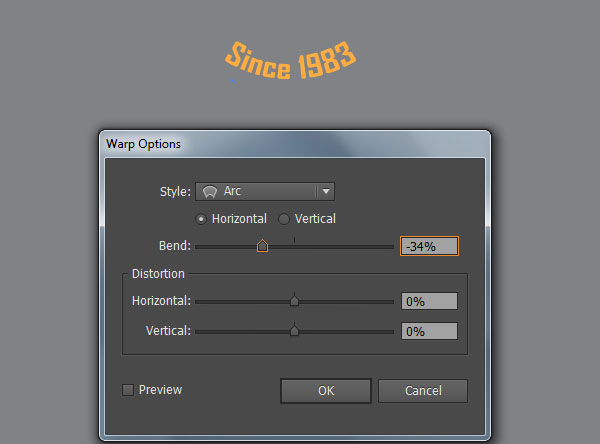Click the Bend slider handle
Viewport: 600px width, 444px height.
coord(262,246)
